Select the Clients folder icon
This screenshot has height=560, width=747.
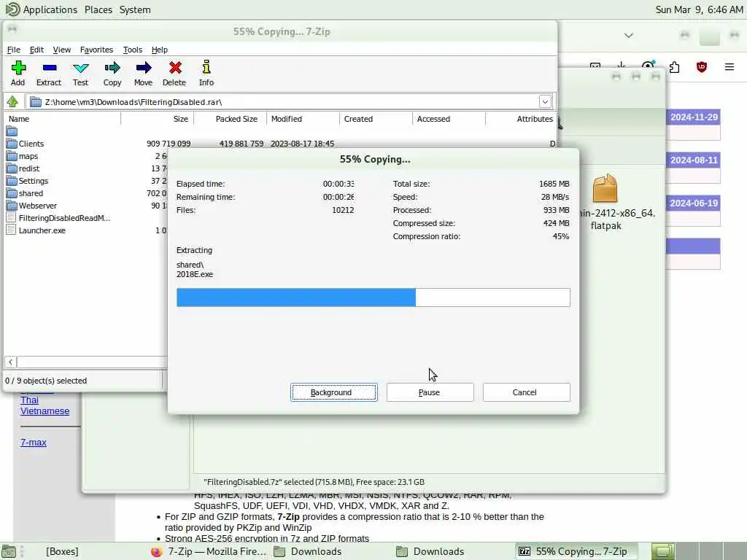[x=12, y=144]
